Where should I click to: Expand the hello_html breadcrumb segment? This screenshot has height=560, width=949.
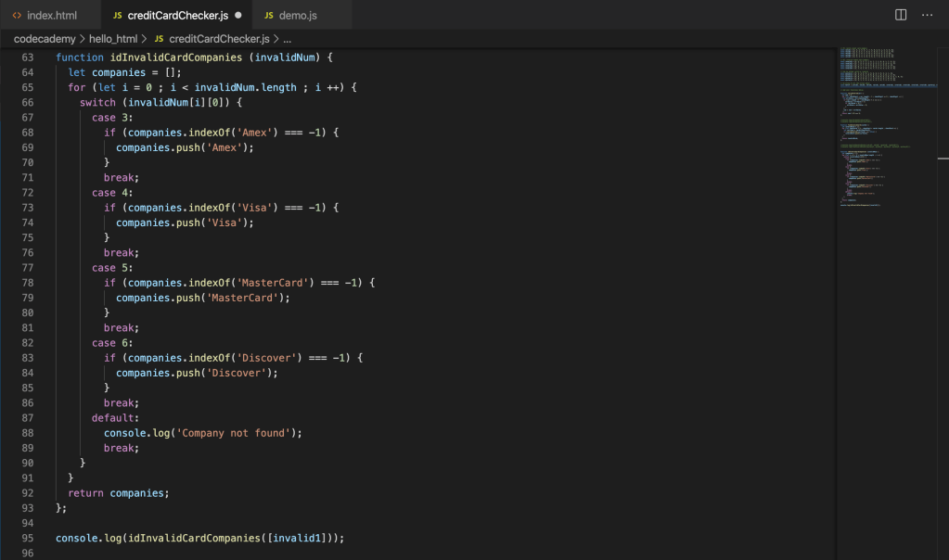[x=113, y=39]
